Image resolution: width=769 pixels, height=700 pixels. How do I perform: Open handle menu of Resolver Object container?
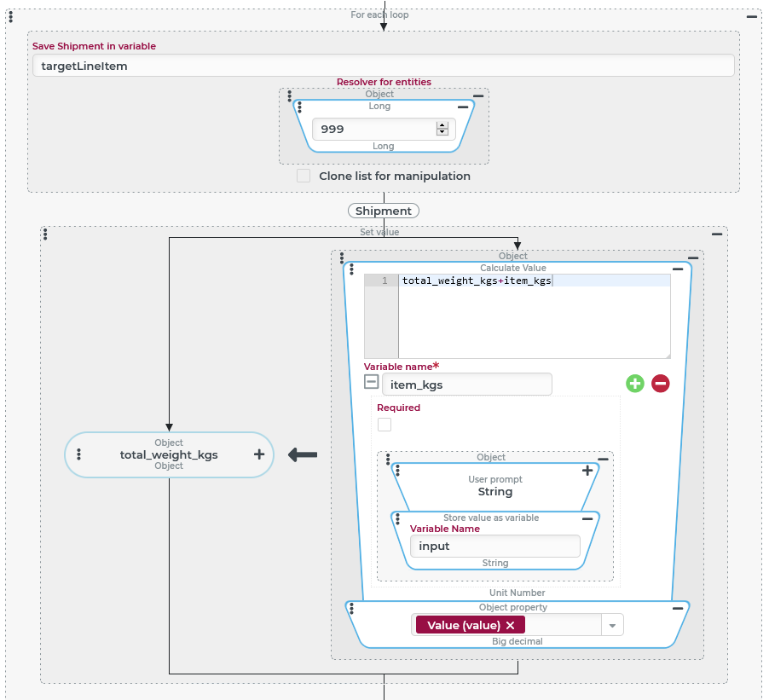[x=289, y=96]
